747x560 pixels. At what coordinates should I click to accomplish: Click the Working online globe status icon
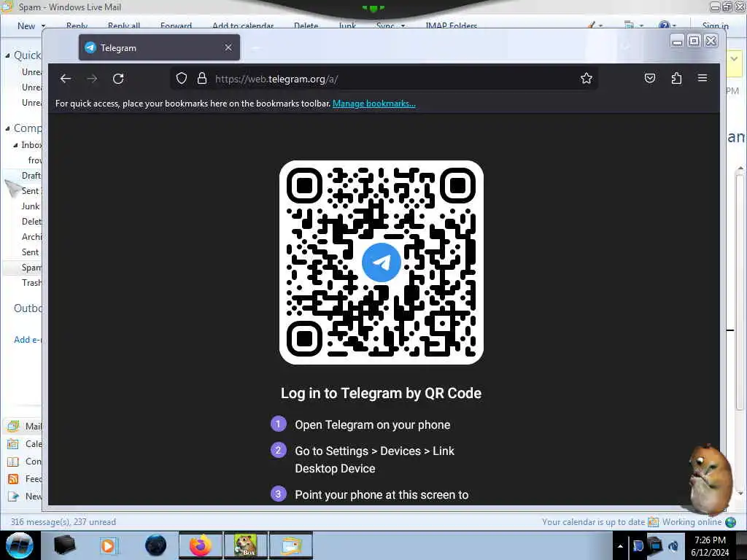click(730, 522)
